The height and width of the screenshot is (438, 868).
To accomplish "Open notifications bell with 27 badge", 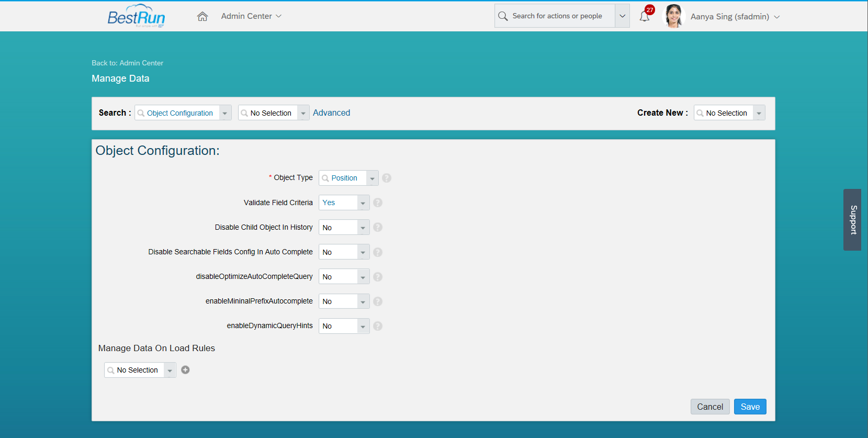I will [646, 15].
